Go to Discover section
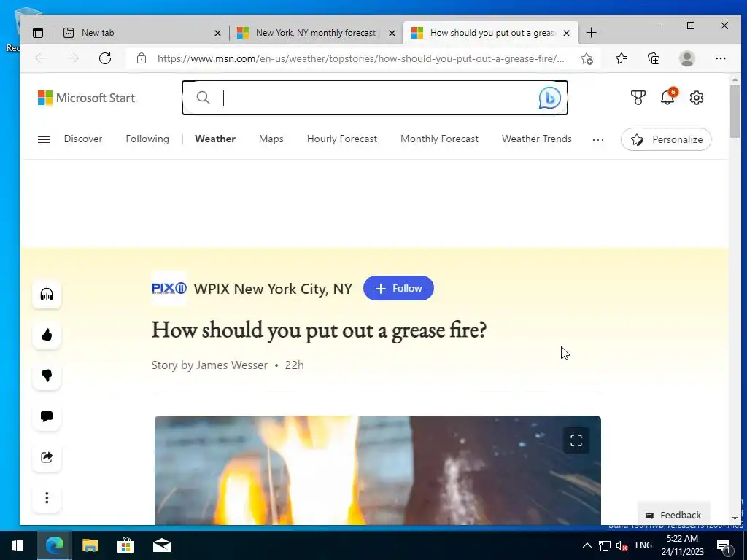The height and width of the screenshot is (560, 747). [83, 139]
